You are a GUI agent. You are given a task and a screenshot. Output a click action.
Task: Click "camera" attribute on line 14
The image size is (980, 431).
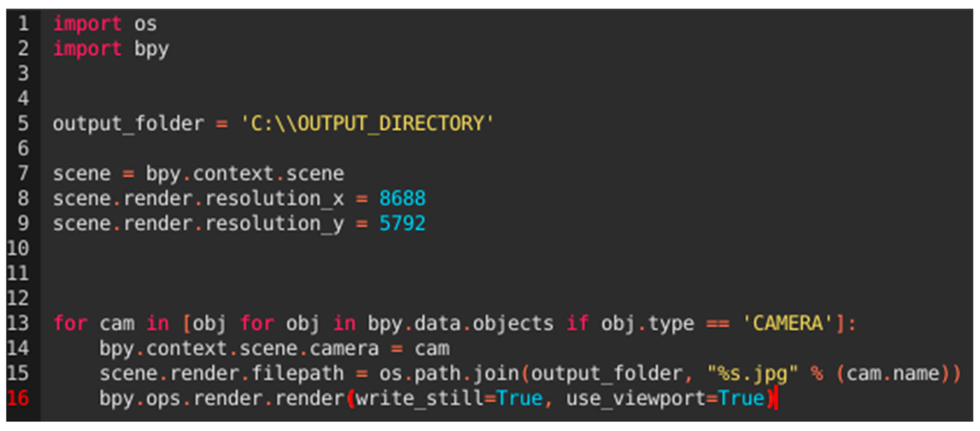344,349
